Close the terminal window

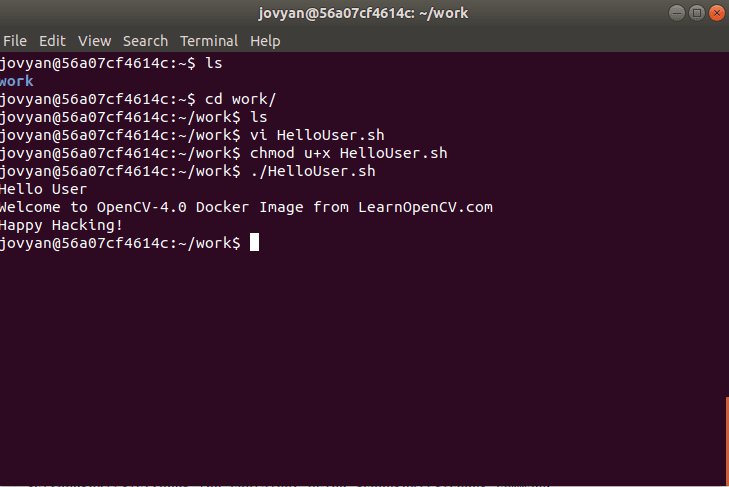coord(717,13)
